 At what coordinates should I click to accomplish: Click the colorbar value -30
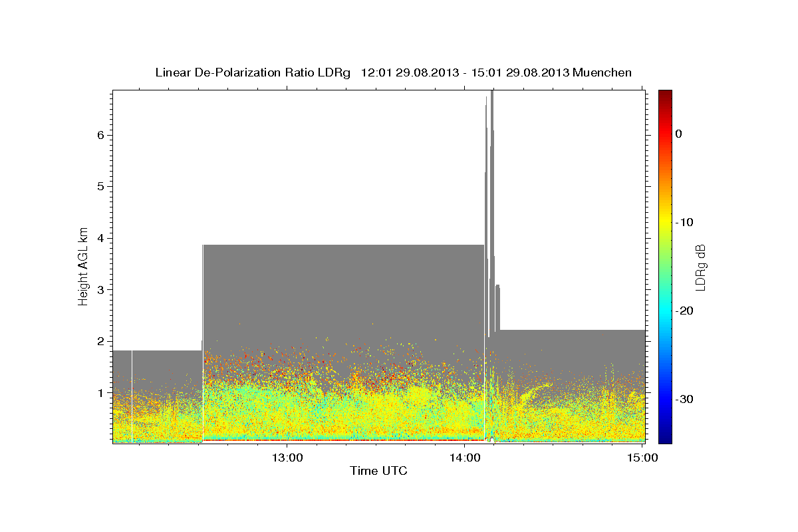(685, 399)
